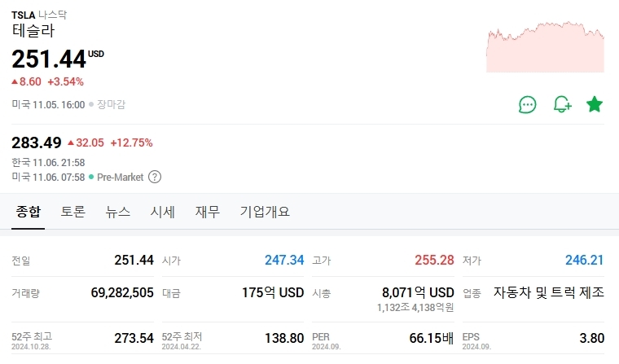
Task: Click the current price 251.44 USD
Action: (x=58, y=59)
